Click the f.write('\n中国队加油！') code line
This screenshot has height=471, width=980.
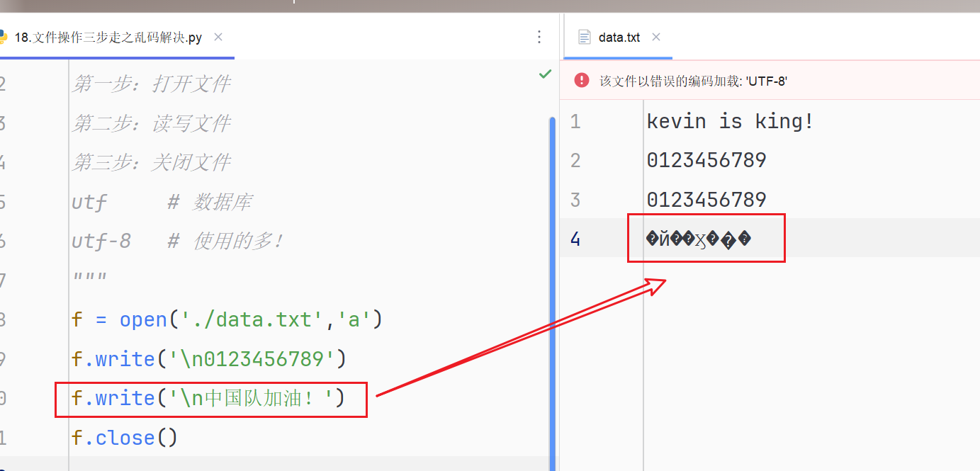[208, 399]
